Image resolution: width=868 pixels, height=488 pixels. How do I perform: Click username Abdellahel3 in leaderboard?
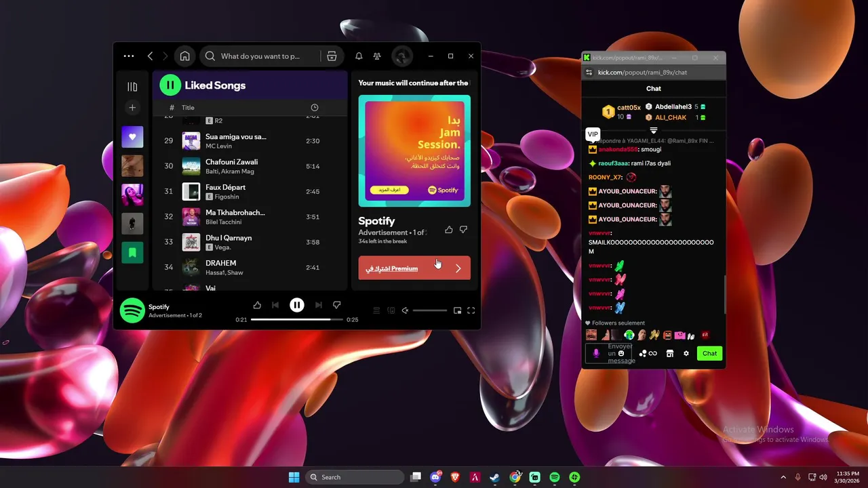coord(673,107)
